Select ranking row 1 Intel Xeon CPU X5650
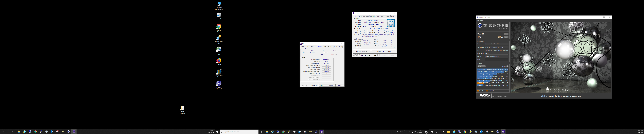Viewport: 644px width, 134px height. coord(493,70)
